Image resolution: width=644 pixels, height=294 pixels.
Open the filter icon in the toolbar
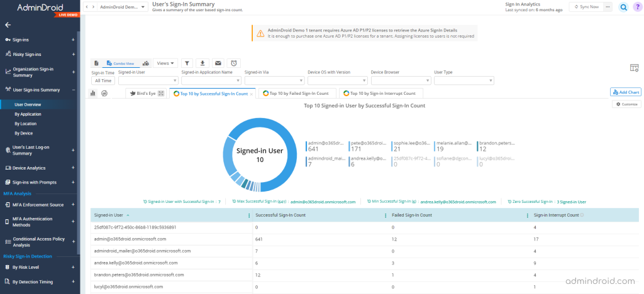(187, 63)
